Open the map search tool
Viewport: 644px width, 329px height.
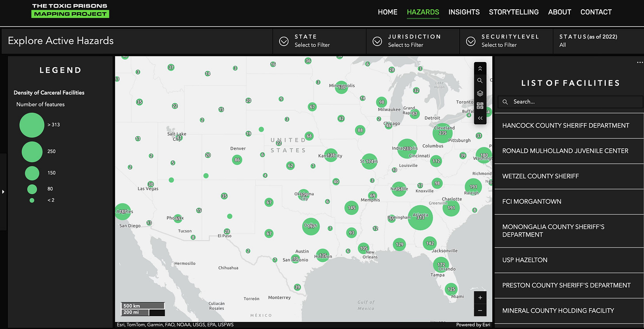click(480, 81)
